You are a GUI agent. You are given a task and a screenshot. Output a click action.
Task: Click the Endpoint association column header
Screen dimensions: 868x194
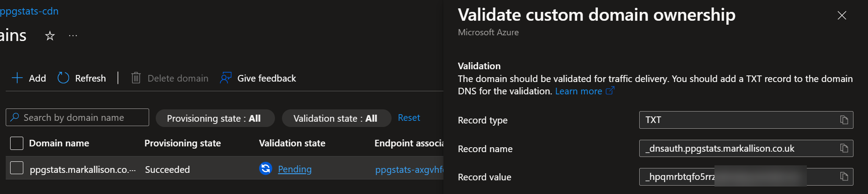409,143
